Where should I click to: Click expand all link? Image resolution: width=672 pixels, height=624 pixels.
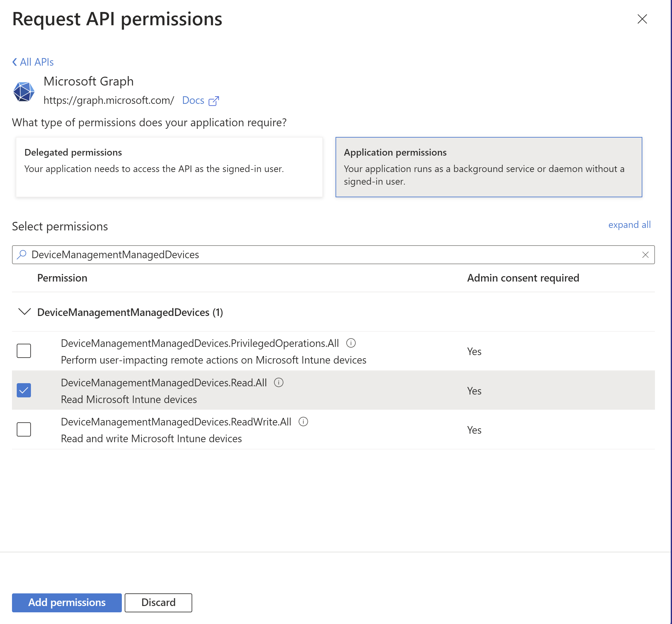click(629, 225)
